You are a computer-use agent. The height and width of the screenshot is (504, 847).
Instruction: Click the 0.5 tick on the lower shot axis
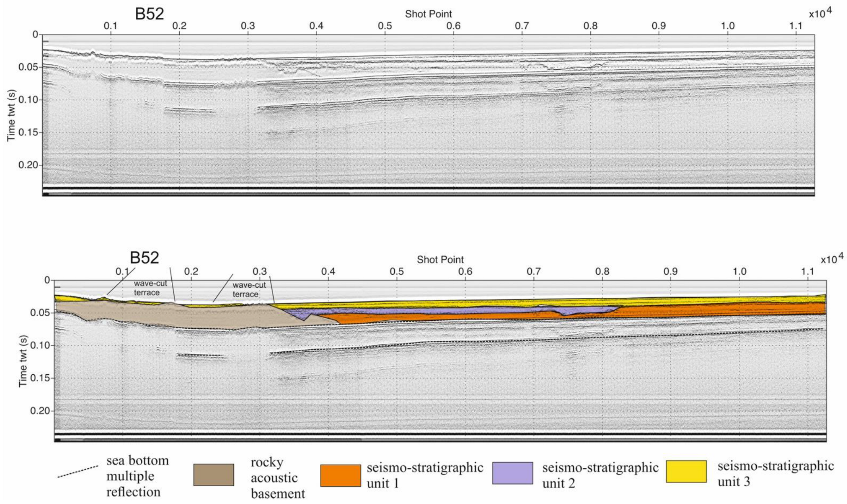tap(397, 272)
